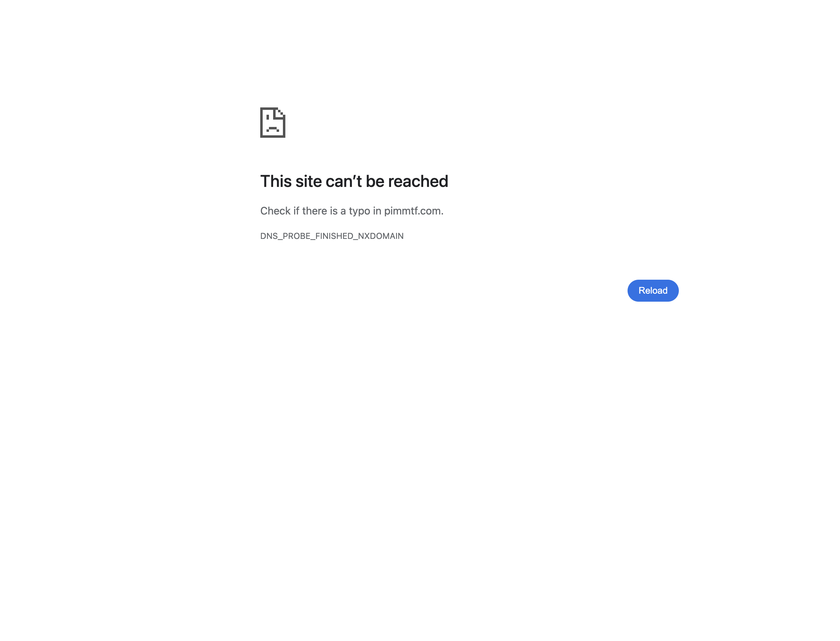Click the word "Check" in the message
The width and height of the screenshot is (840, 641).
pyautogui.click(x=275, y=211)
